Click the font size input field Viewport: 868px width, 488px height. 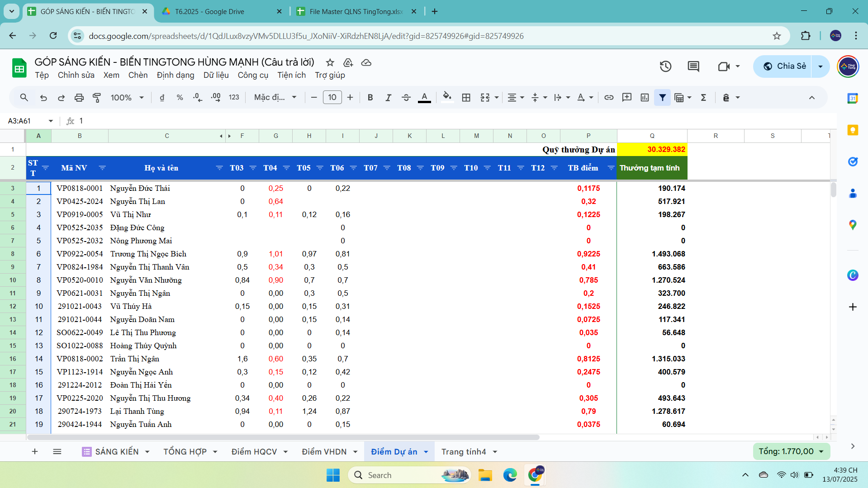pos(332,98)
